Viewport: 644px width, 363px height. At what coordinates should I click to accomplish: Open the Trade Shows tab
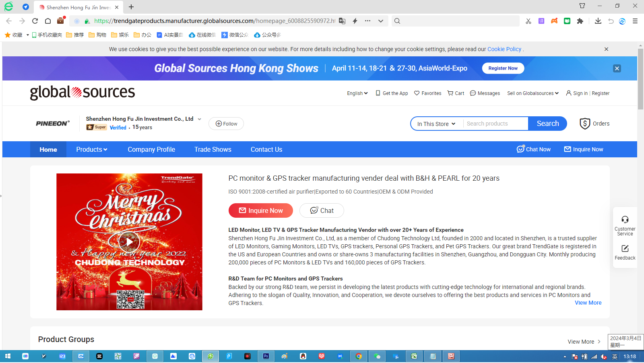tap(213, 149)
